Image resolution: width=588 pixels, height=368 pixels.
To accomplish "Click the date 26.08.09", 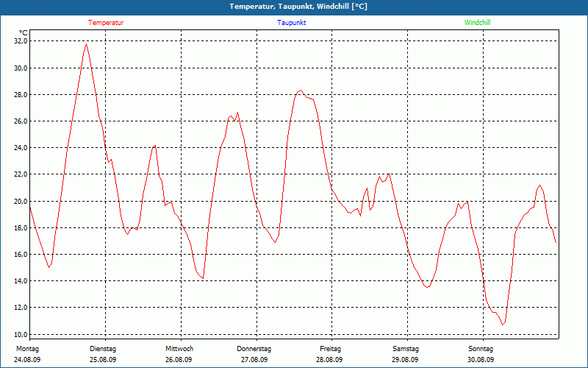I will [x=179, y=360].
